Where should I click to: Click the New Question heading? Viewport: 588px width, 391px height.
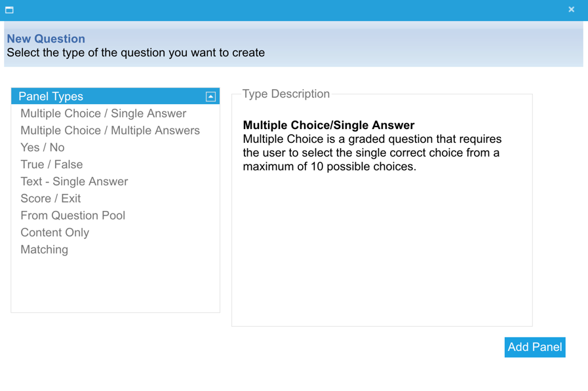click(46, 39)
